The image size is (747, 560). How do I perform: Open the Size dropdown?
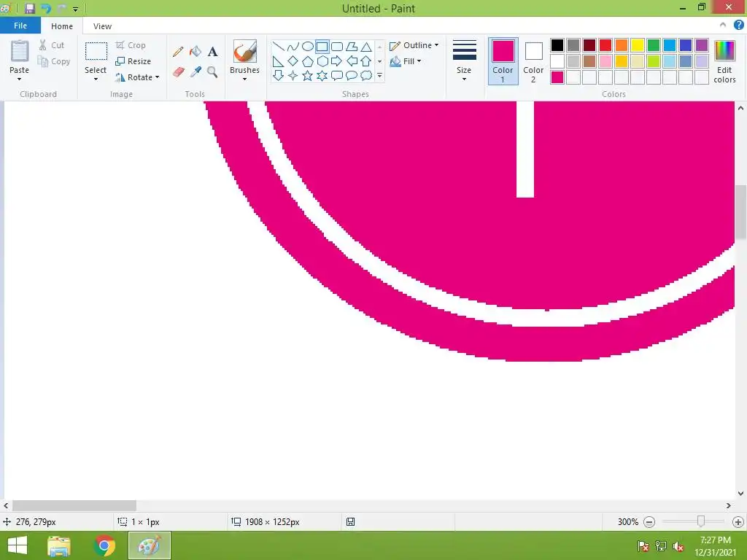coord(464,61)
